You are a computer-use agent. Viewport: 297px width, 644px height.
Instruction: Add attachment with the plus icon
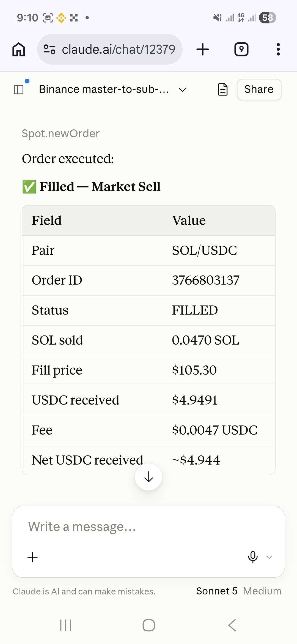point(32,557)
